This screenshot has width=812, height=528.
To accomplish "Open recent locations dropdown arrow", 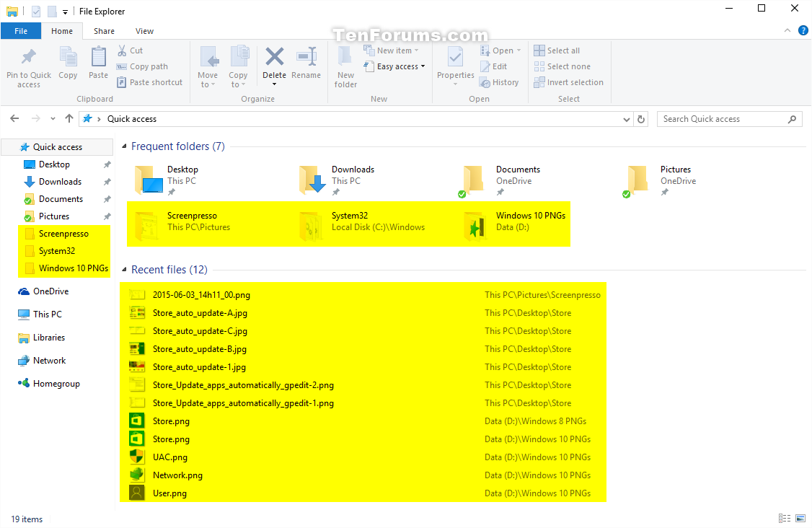I will click(x=53, y=119).
